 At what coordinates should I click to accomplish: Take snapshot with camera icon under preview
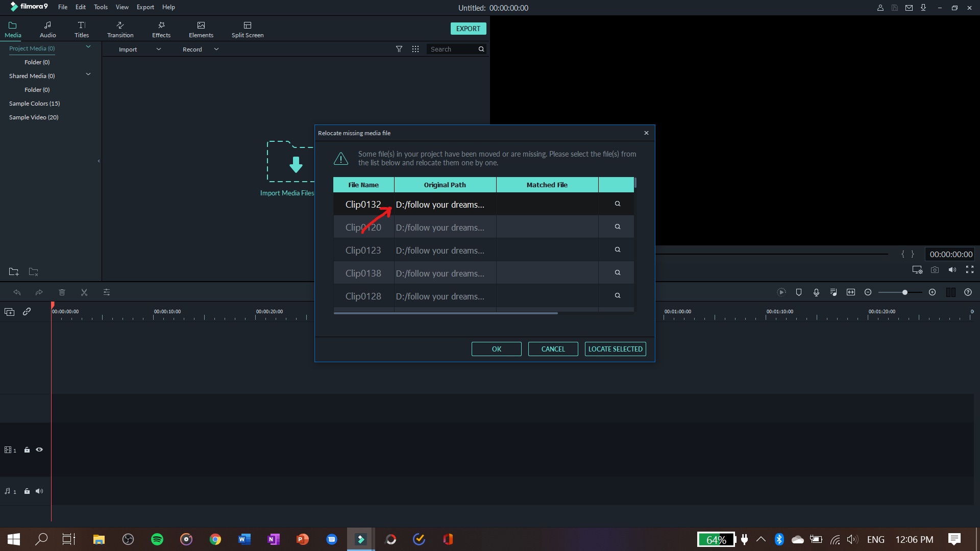[x=935, y=270]
